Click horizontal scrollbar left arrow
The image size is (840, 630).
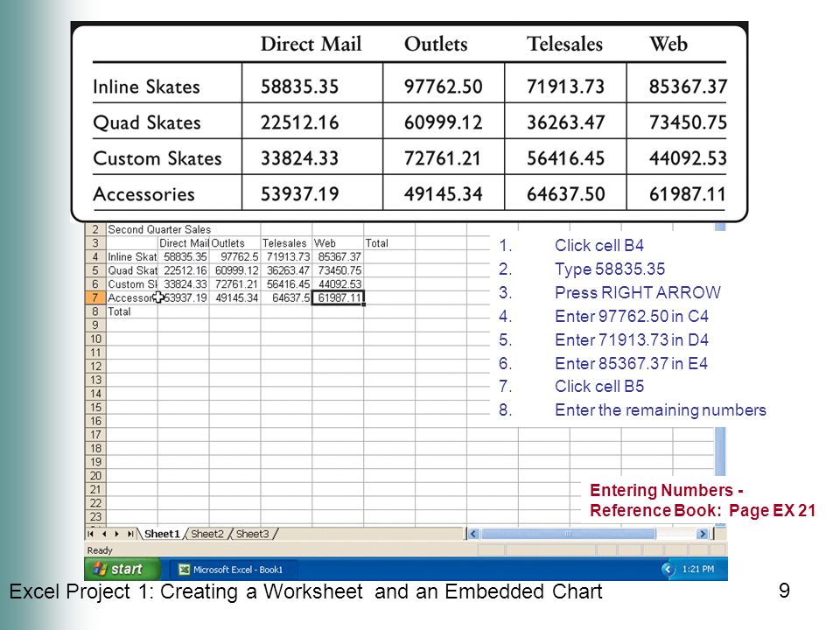coord(472,534)
